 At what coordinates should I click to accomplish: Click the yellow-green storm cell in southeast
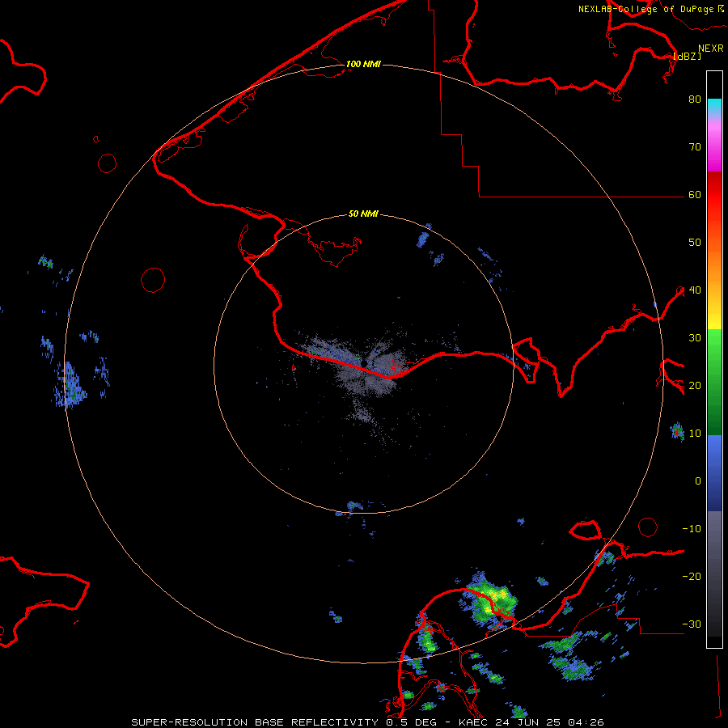[492, 600]
